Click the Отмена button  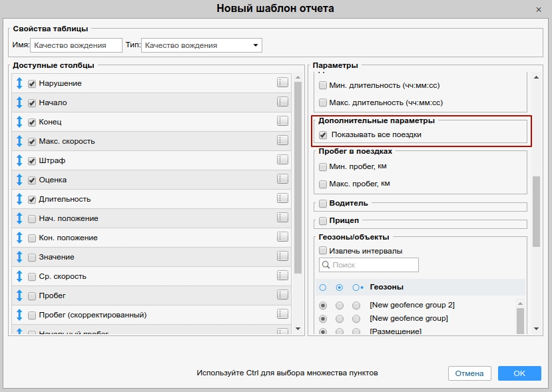(x=469, y=373)
